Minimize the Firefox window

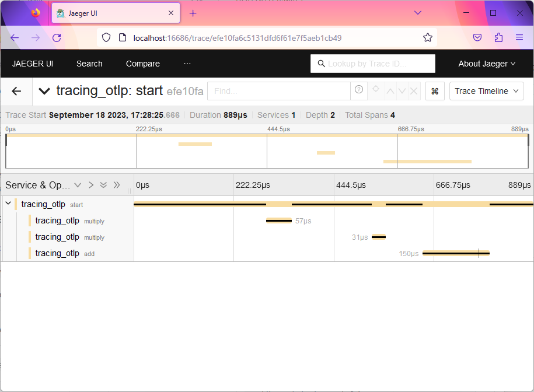(466, 13)
